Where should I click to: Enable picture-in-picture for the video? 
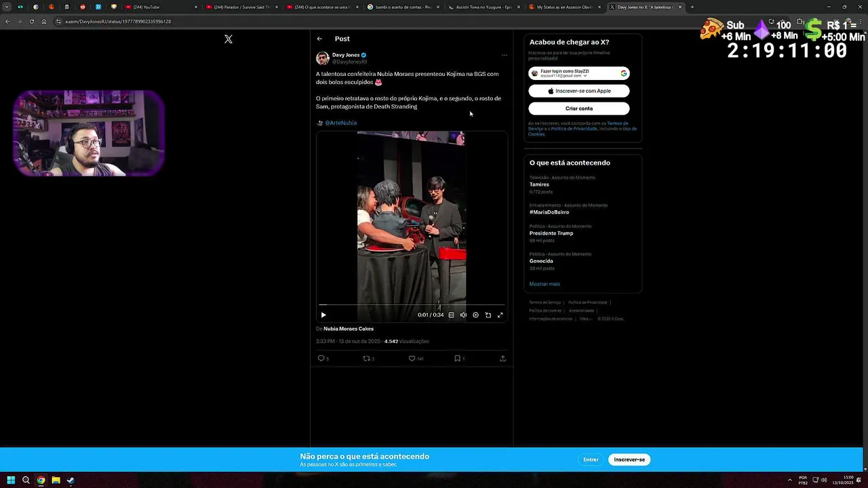488,314
